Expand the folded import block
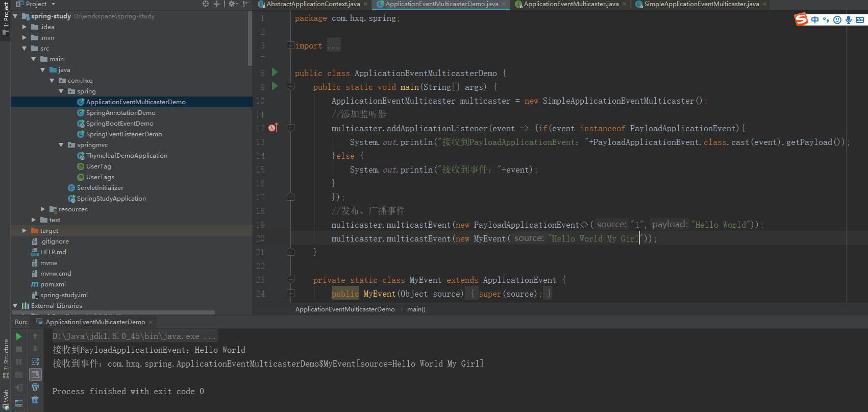This screenshot has width=868, height=412. point(290,45)
